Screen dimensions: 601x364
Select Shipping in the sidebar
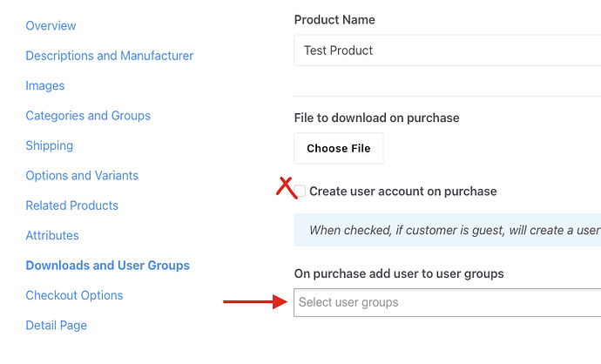click(50, 145)
